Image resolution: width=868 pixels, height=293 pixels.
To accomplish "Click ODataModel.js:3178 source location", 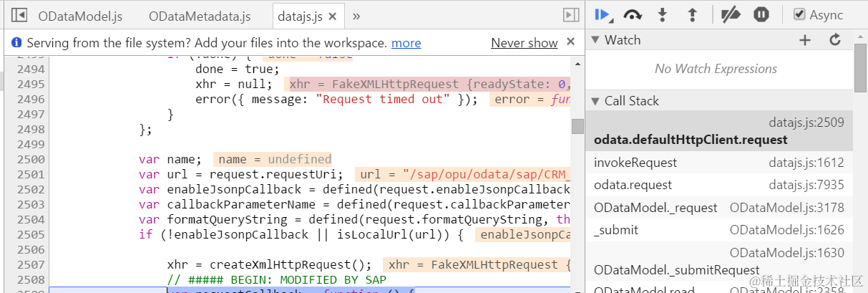I will 787,208.
